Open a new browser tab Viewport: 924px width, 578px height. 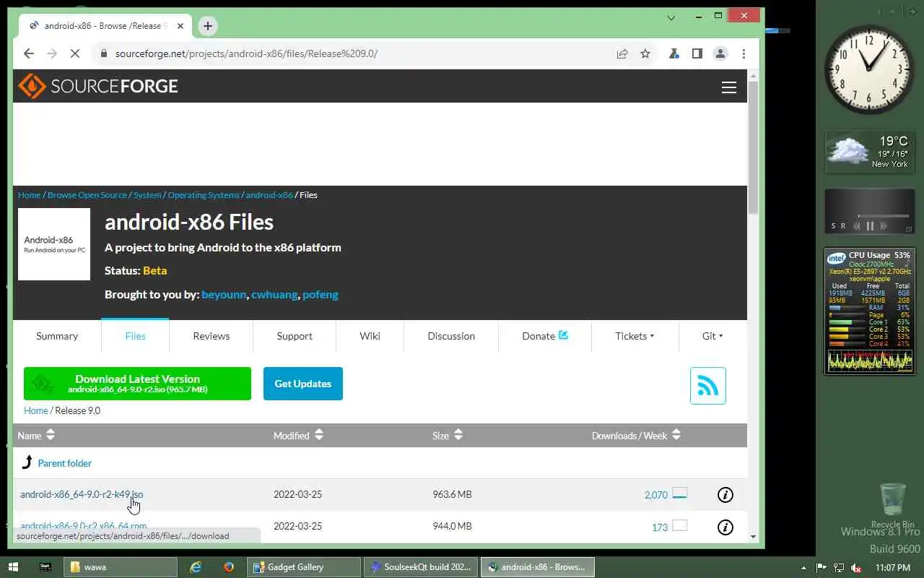pyautogui.click(x=208, y=26)
